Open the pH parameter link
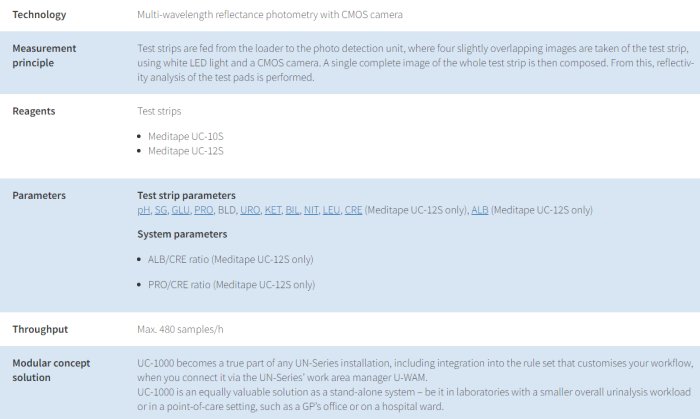 click(143, 210)
